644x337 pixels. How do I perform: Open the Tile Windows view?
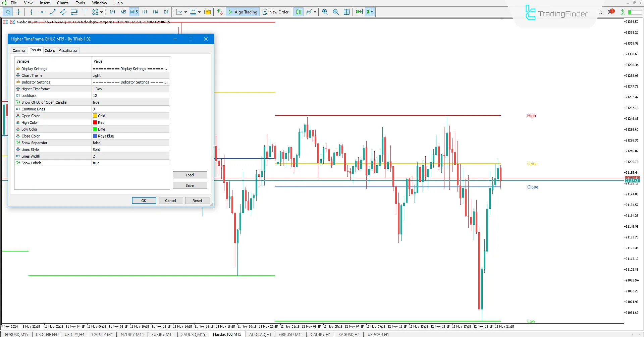coord(347,12)
